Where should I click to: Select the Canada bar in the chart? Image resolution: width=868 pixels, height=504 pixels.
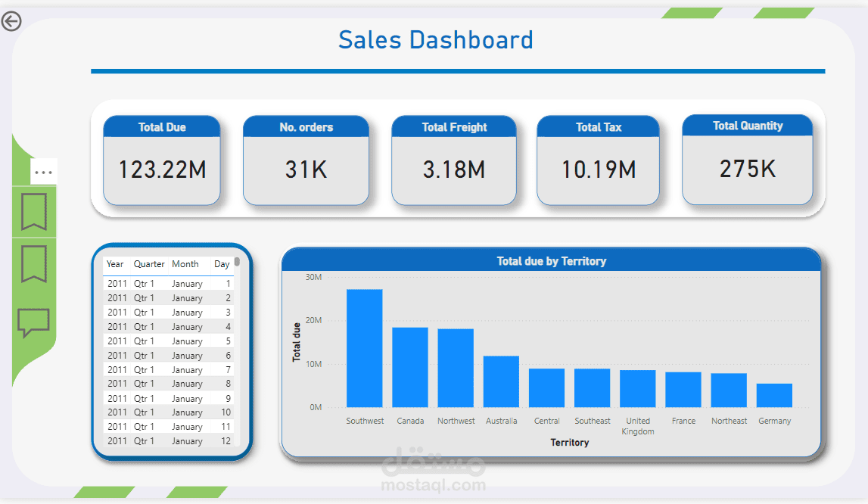point(410,367)
